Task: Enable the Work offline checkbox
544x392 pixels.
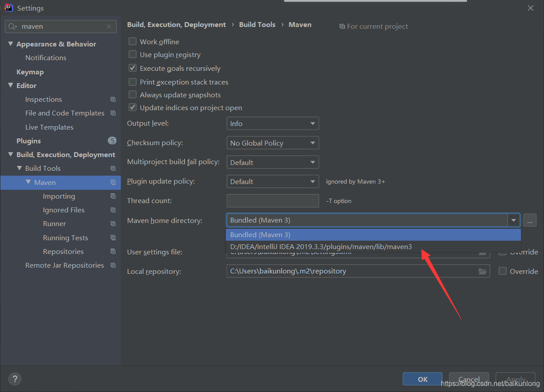Action: (x=132, y=42)
